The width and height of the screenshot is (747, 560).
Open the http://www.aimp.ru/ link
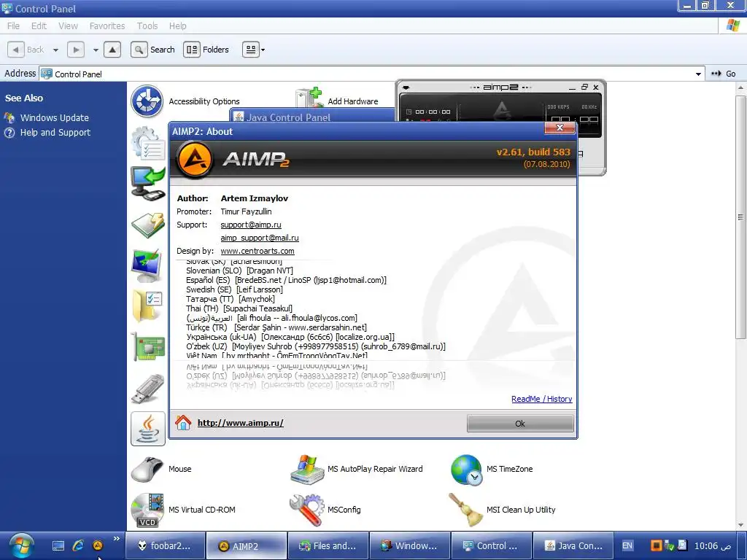coord(241,423)
